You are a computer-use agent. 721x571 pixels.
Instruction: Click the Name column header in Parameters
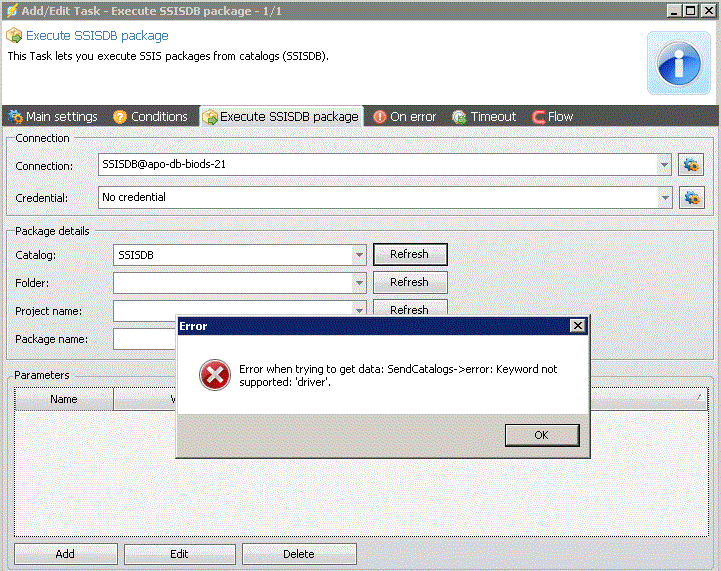pos(64,399)
